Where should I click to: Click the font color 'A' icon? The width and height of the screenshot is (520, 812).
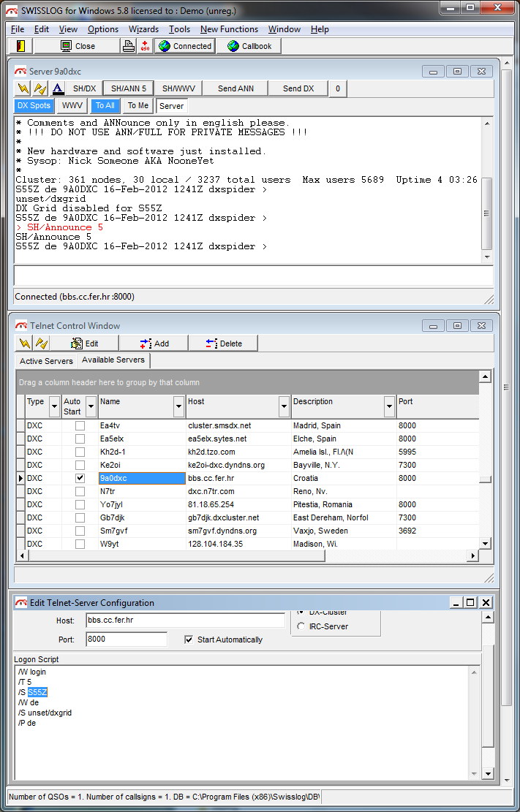click(59, 88)
